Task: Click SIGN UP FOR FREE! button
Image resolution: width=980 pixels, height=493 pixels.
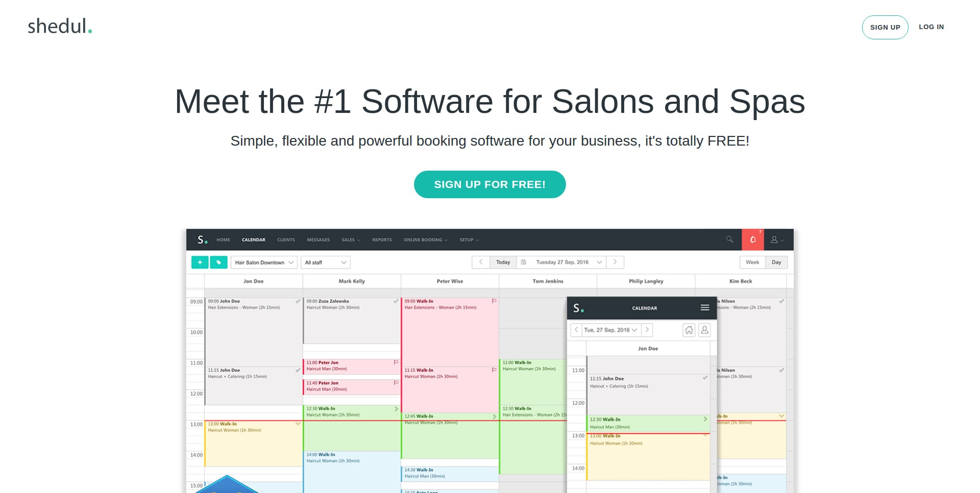Action: (x=489, y=184)
